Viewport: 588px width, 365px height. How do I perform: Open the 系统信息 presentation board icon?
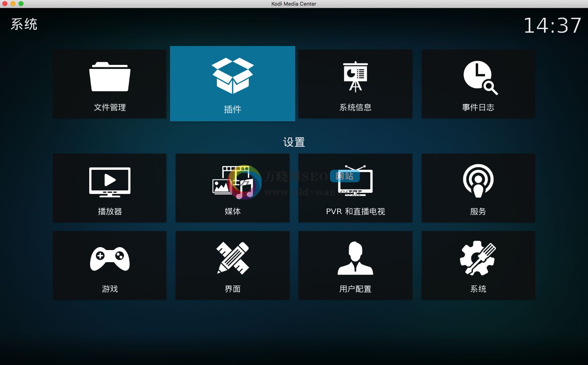click(x=355, y=77)
